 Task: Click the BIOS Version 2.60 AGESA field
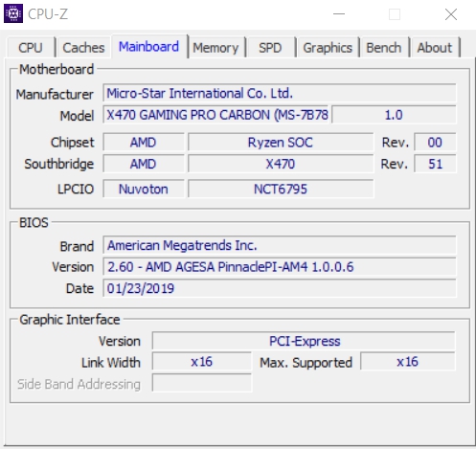pos(280,267)
